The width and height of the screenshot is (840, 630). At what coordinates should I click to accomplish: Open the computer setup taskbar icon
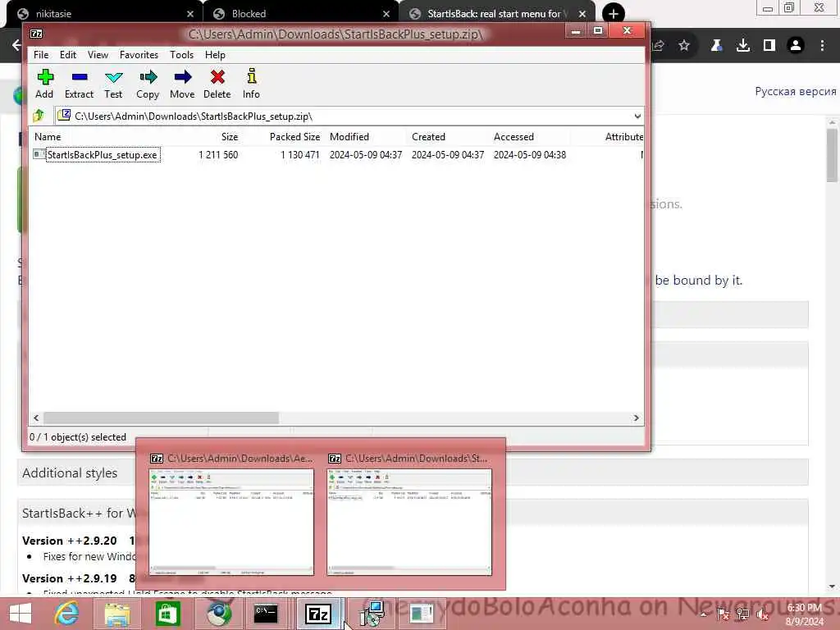coord(372,614)
